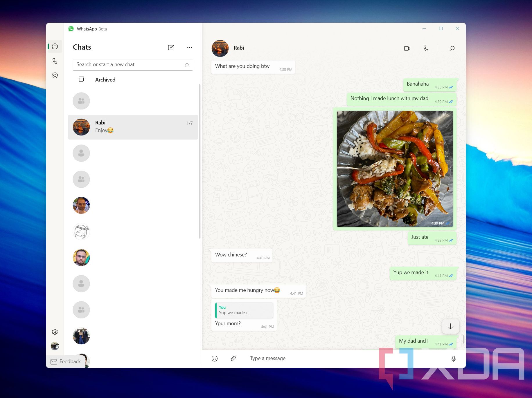532x398 pixels.
Task: Click the 'Just ate' message bubble
Action: (x=432, y=238)
